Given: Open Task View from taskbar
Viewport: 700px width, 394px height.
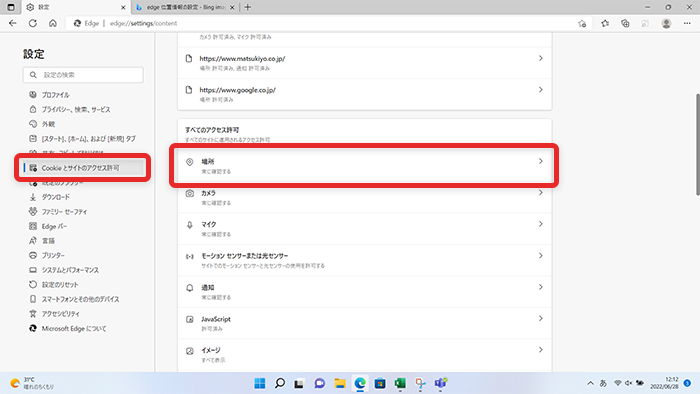Looking at the screenshot, I should (x=299, y=383).
